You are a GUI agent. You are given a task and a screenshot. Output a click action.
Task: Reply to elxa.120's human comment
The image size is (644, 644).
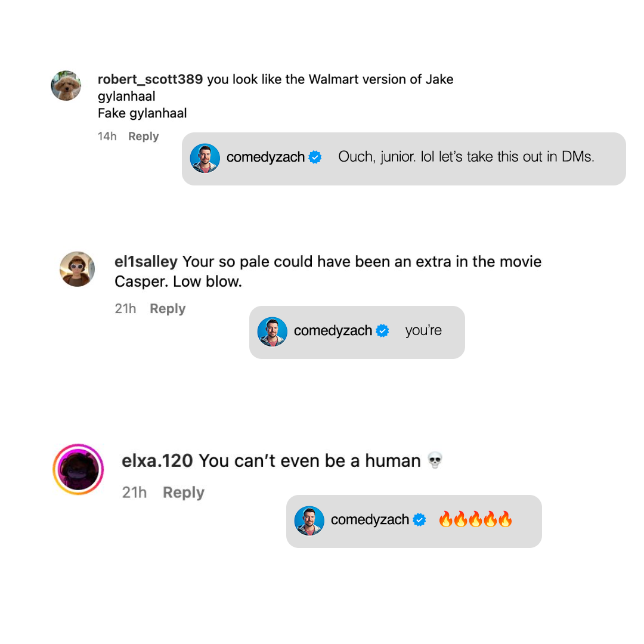click(x=184, y=492)
